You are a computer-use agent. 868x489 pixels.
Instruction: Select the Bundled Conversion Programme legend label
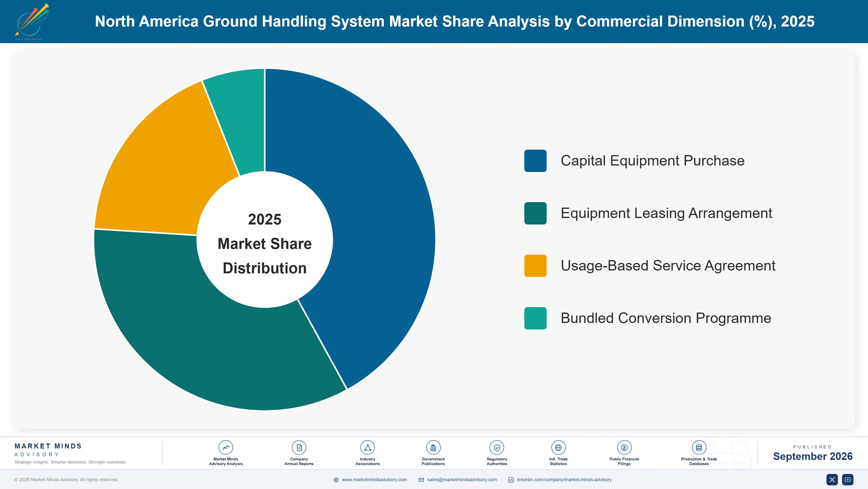(x=666, y=318)
